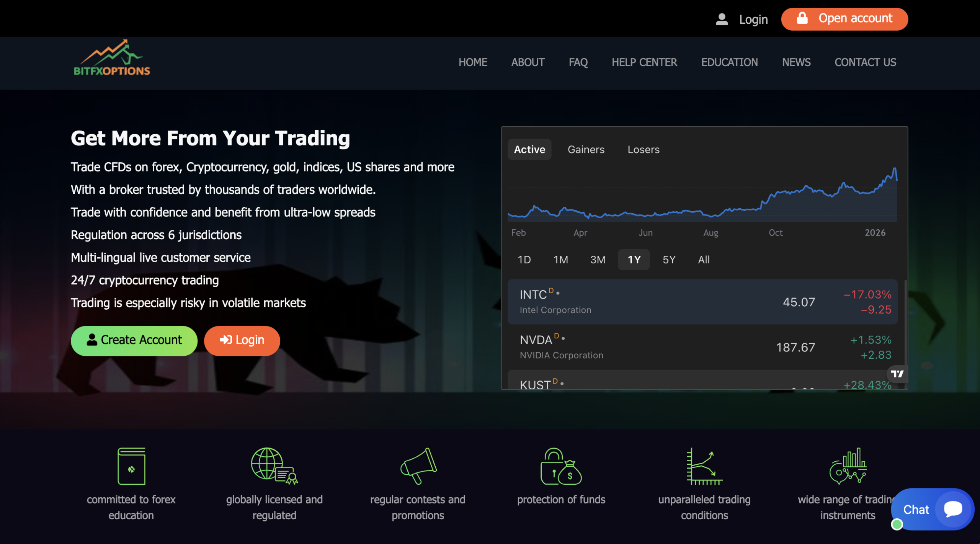Click the TradingView logo on the chart widget

[x=898, y=374]
